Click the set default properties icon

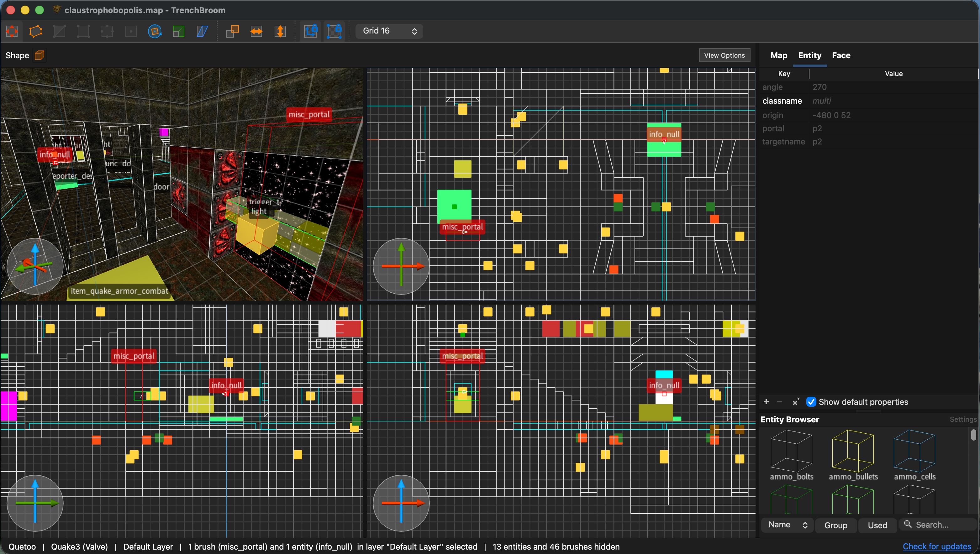796,402
